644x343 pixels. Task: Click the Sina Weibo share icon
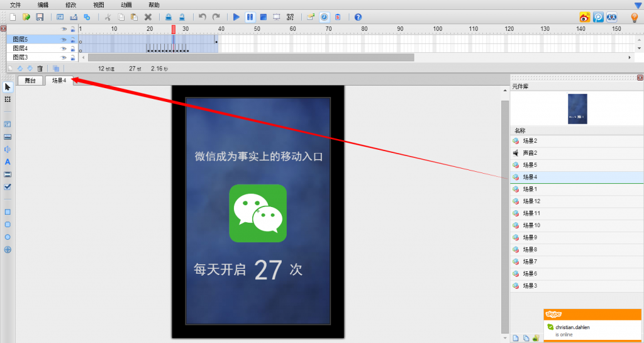click(584, 17)
